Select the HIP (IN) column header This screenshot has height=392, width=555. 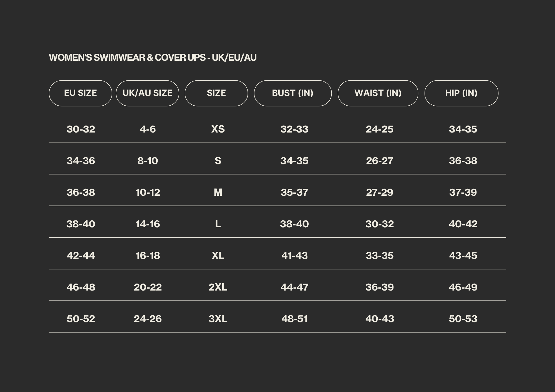pos(461,93)
